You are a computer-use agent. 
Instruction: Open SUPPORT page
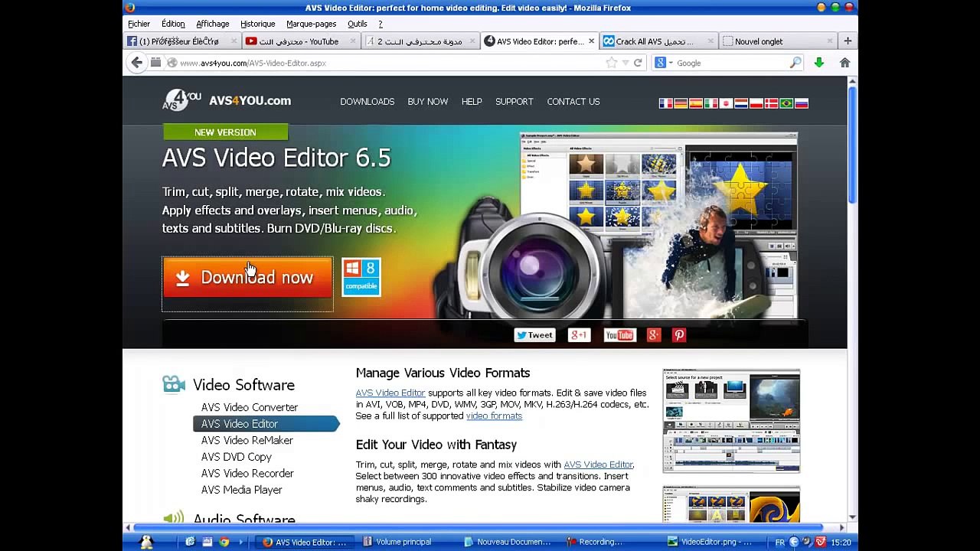point(514,102)
